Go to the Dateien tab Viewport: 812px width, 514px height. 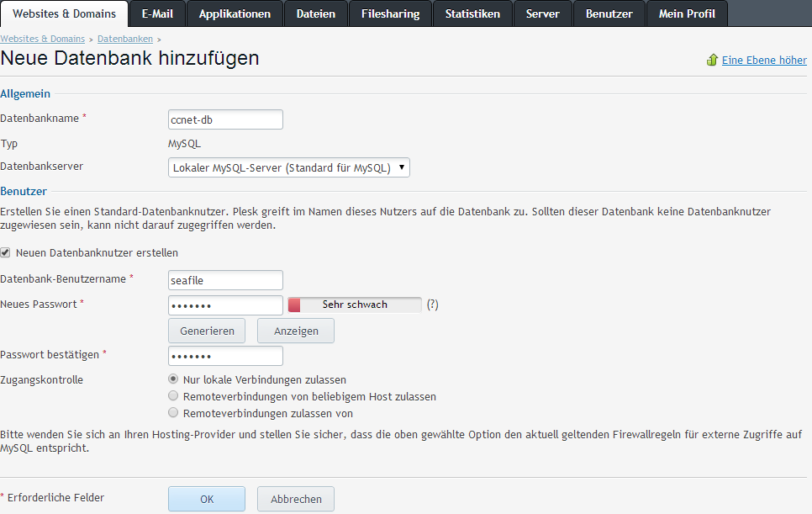tap(316, 13)
